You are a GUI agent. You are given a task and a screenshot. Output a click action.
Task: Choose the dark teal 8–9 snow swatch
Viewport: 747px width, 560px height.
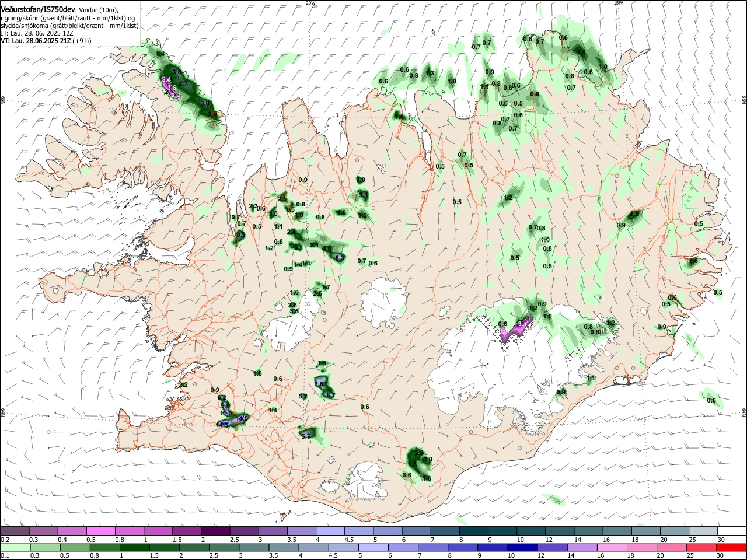(473, 531)
